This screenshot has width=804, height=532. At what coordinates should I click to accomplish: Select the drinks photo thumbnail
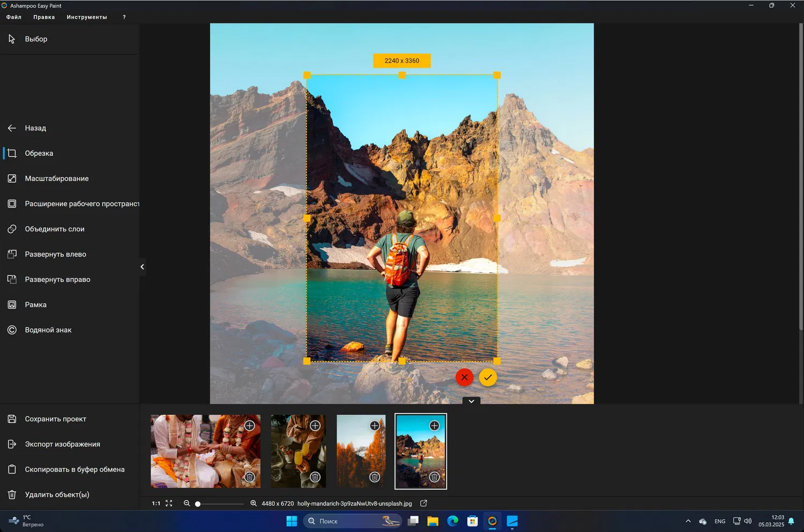point(298,451)
